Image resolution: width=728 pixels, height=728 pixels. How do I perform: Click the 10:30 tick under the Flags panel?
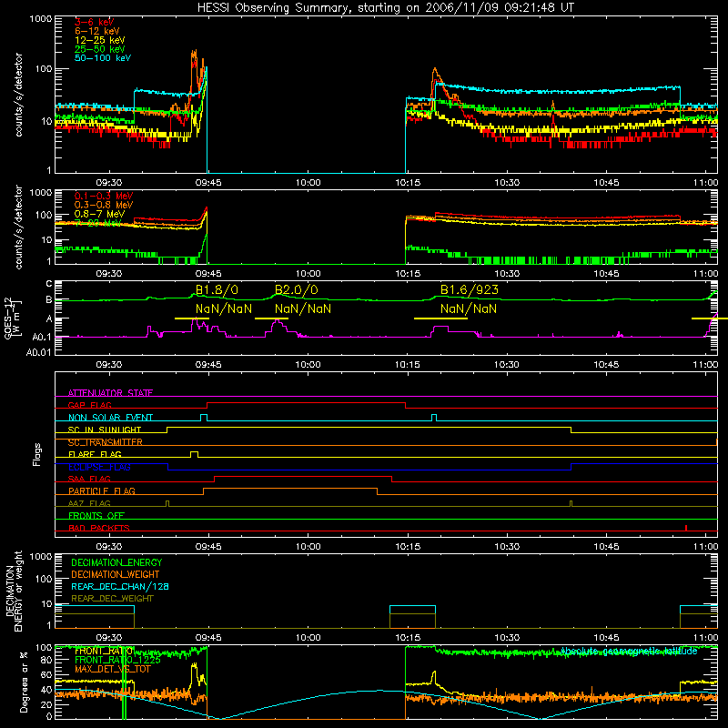coord(507,547)
